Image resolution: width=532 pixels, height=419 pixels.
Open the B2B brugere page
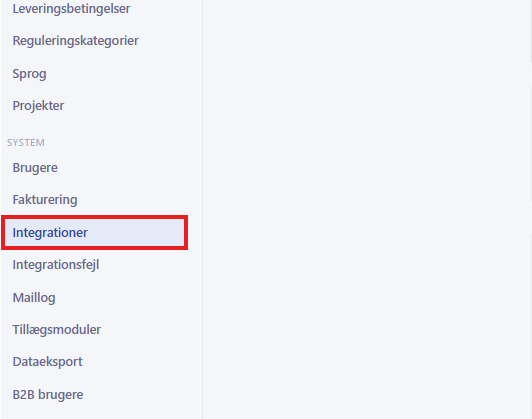pos(48,395)
